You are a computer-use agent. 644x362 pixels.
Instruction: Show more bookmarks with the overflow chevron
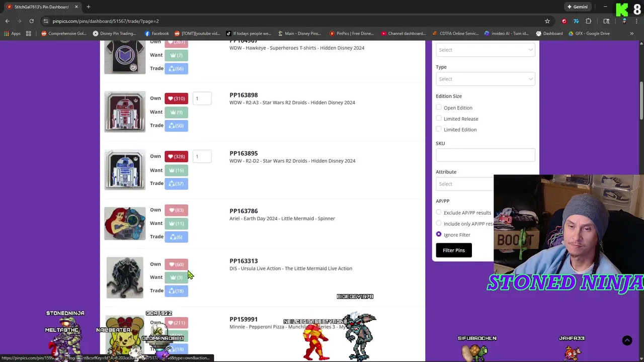tap(632, 34)
